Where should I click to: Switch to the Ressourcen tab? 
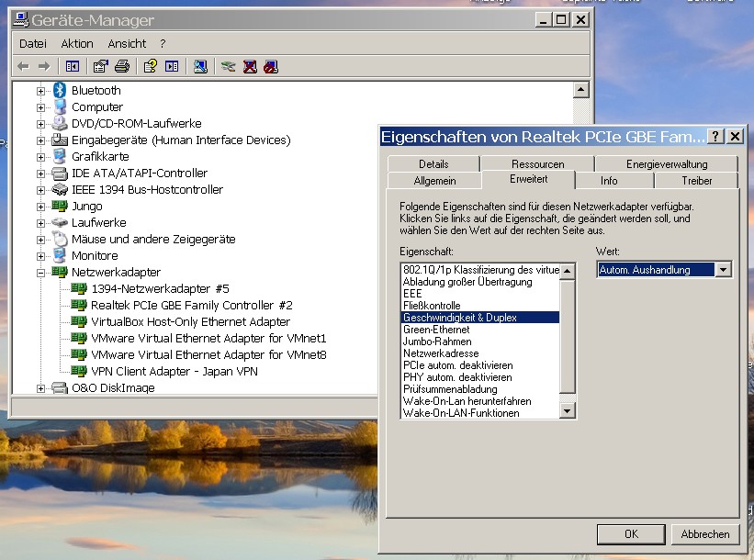click(x=537, y=164)
